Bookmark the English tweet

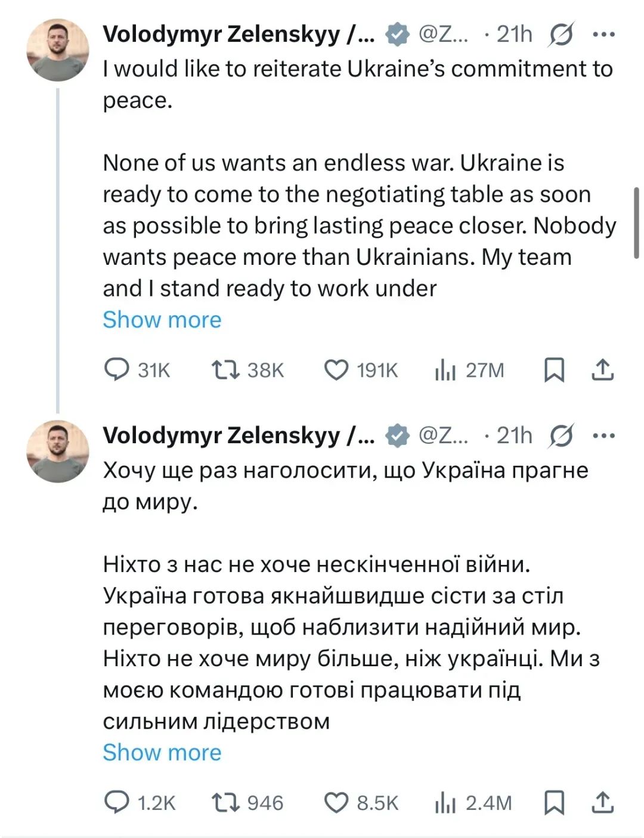coord(554,370)
